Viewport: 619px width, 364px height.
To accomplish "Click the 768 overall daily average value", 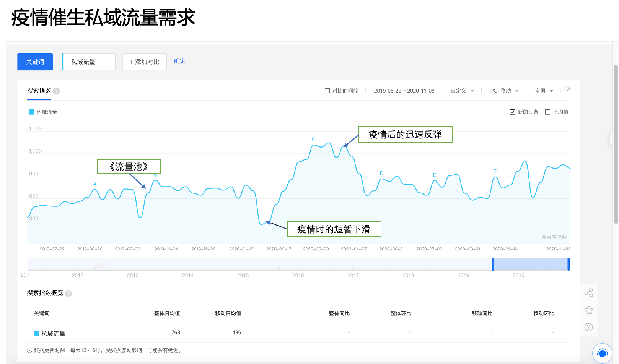I will (x=176, y=333).
